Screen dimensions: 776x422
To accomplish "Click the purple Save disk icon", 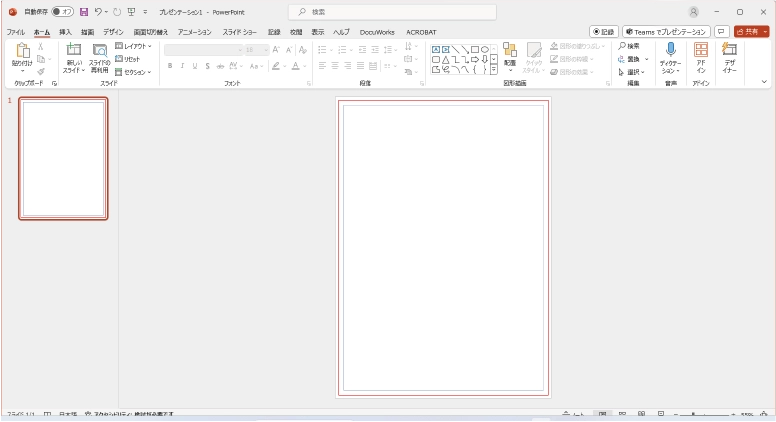I will 84,12.
